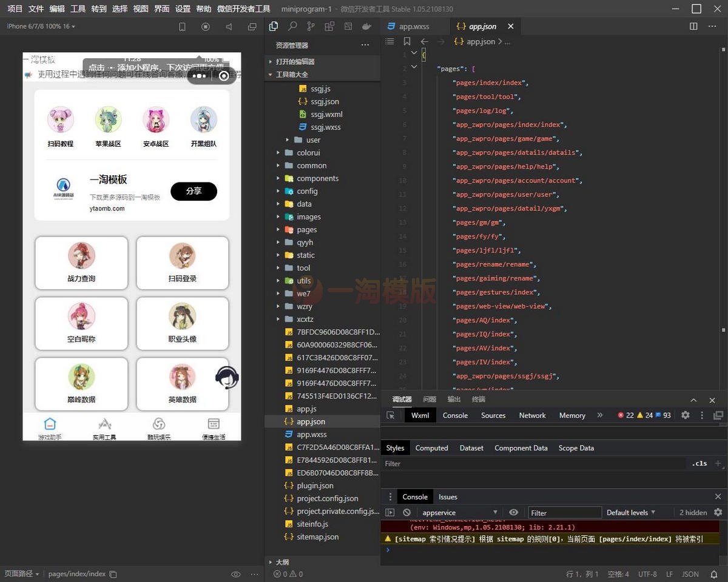
Task: Expand the components folder in the file tree
Action: tap(317, 178)
